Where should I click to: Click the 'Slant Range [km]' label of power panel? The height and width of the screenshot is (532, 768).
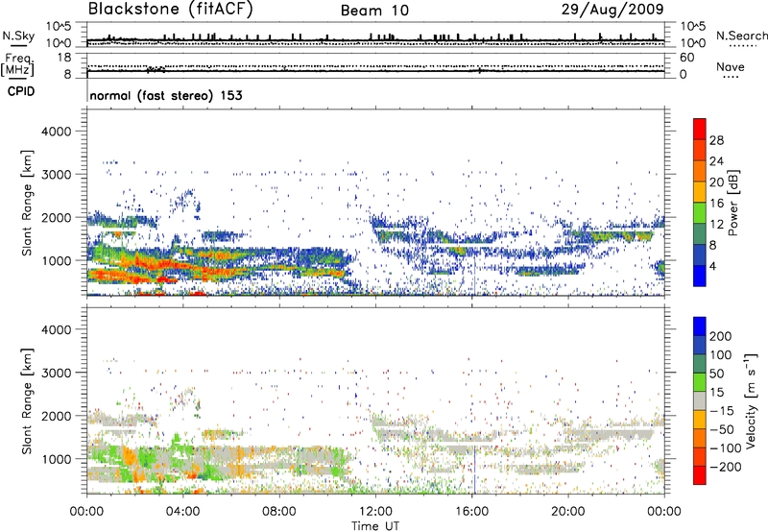[x=27, y=204]
